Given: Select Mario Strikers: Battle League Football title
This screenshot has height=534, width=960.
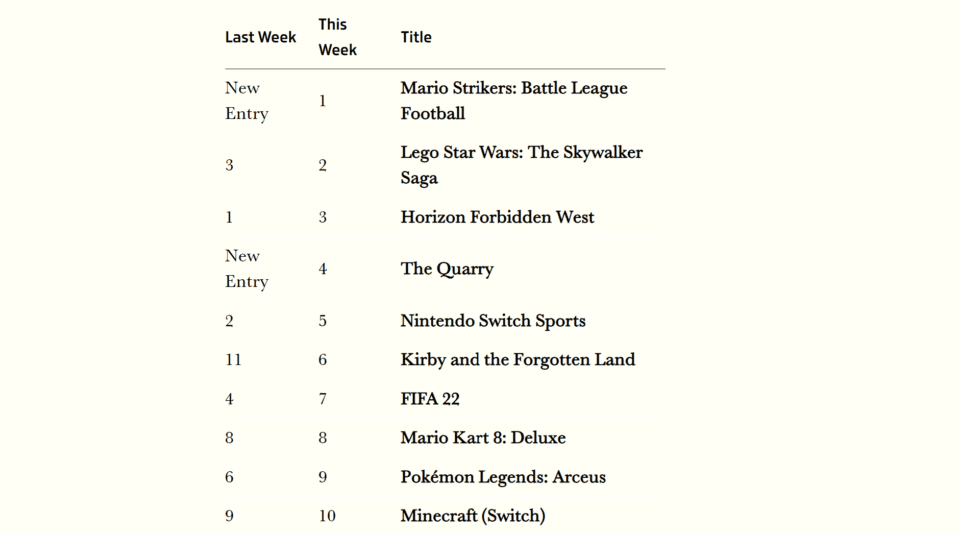Looking at the screenshot, I should click(514, 100).
